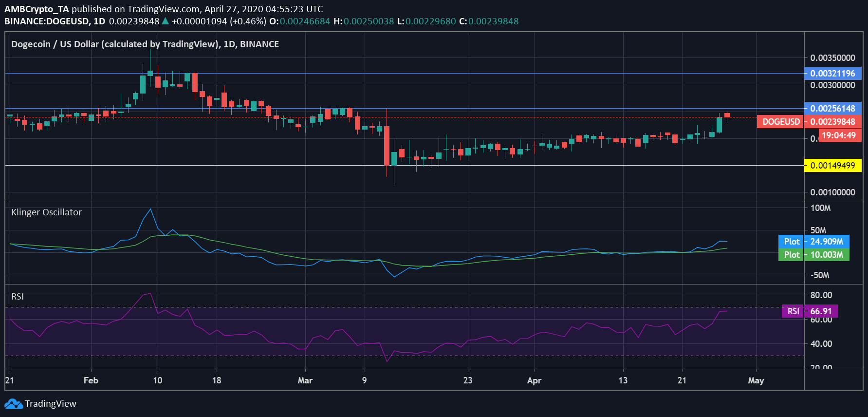Click the 100M Klinger axis label
The image size is (868, 417).
[x=820, y=208]
